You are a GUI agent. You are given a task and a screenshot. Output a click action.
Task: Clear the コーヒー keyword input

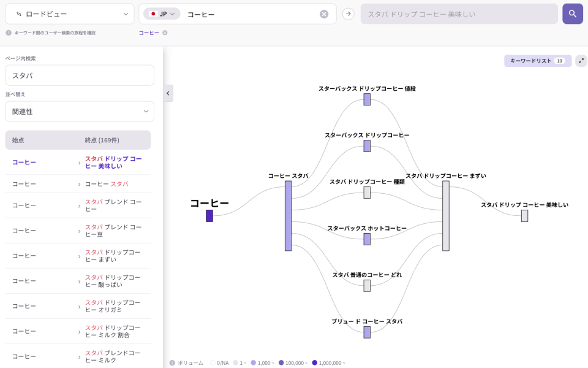point(324,14)
